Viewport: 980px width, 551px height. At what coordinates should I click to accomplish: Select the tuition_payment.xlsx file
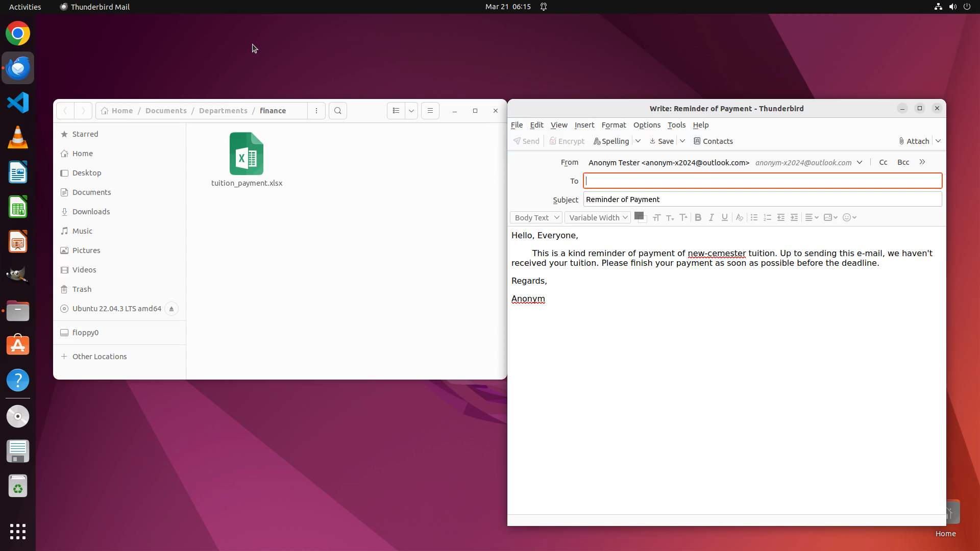(x=247, y=160)
